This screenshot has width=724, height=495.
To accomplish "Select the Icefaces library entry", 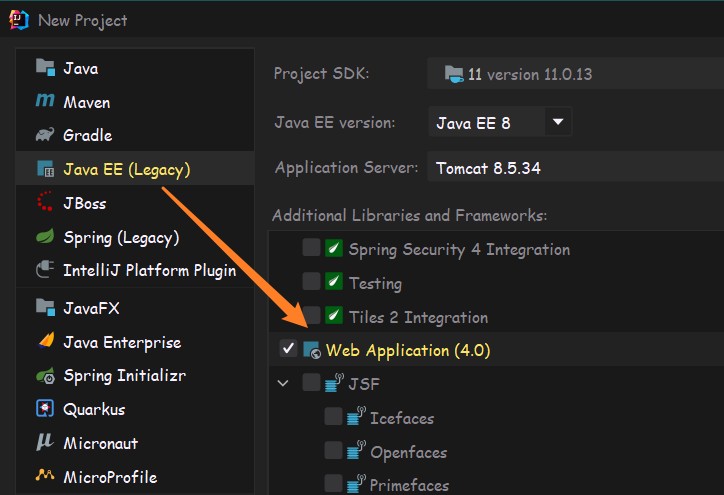I will coord(401,418).
